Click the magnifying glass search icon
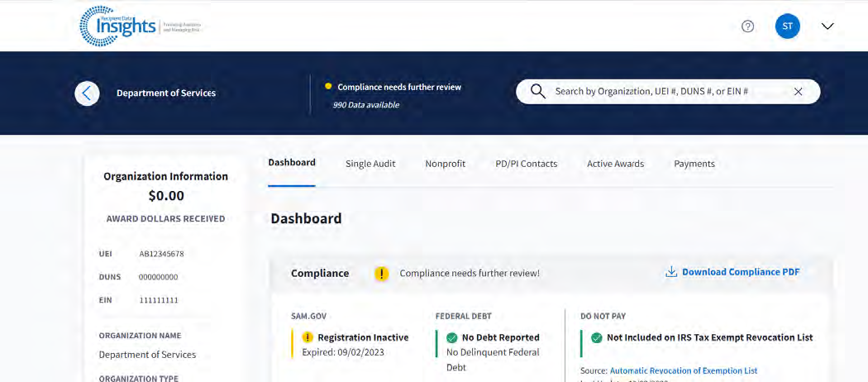868x382 pixels. coord(537,92)
